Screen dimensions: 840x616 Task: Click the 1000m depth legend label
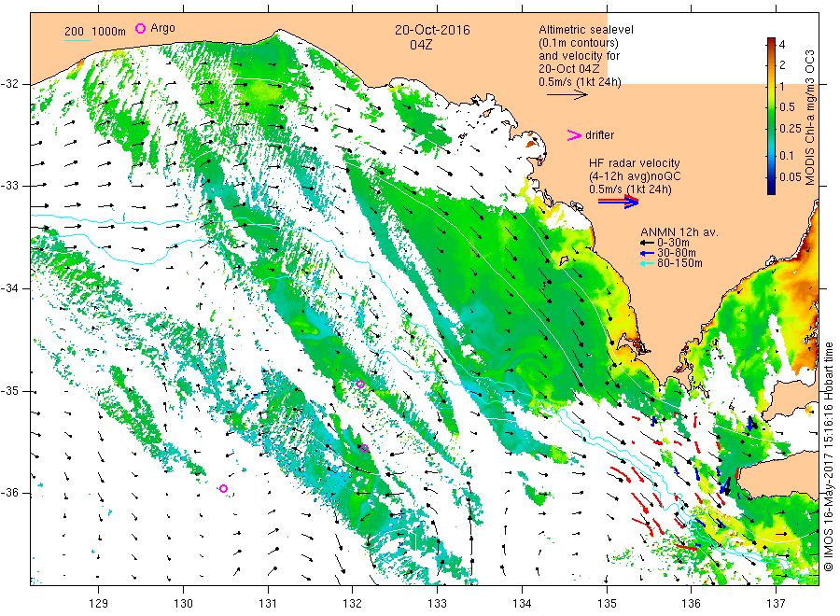(x=109, y=32)
